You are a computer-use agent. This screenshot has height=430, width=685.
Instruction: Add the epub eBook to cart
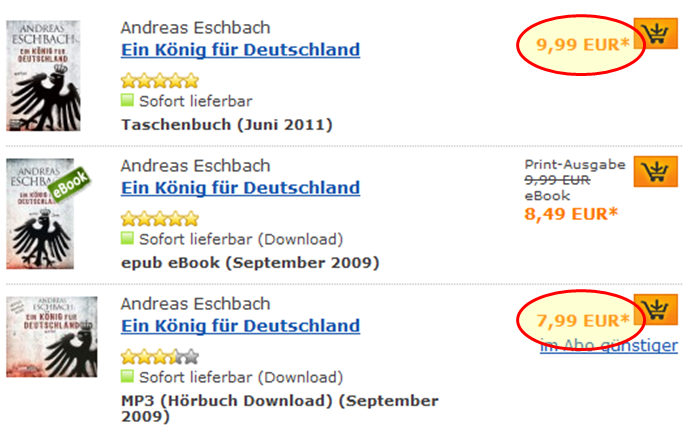[656, 172]
